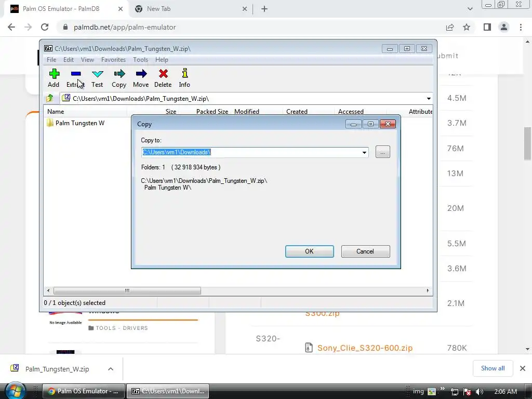
Task: Open Palm_Tungsten_W.zip in downloads bar
Action: (x=57, y=369)
